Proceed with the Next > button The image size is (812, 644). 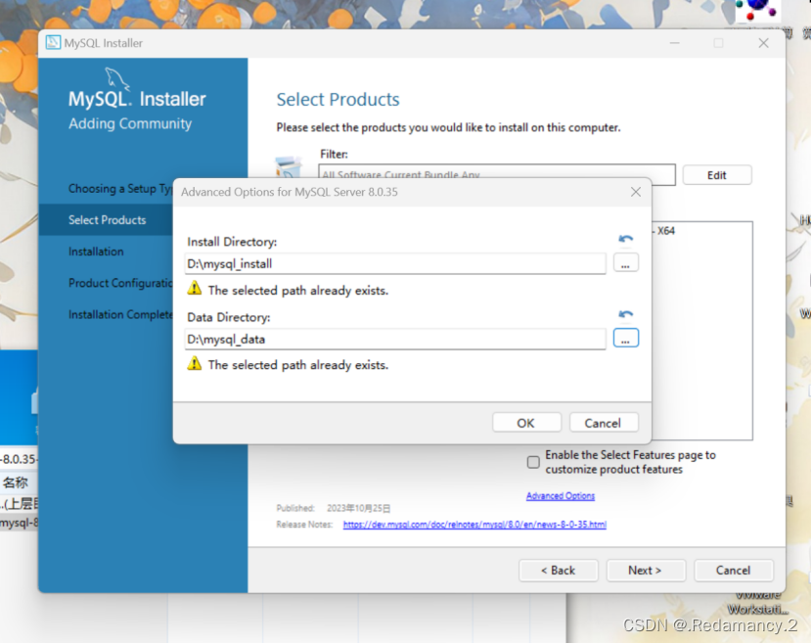pos(646,570)
